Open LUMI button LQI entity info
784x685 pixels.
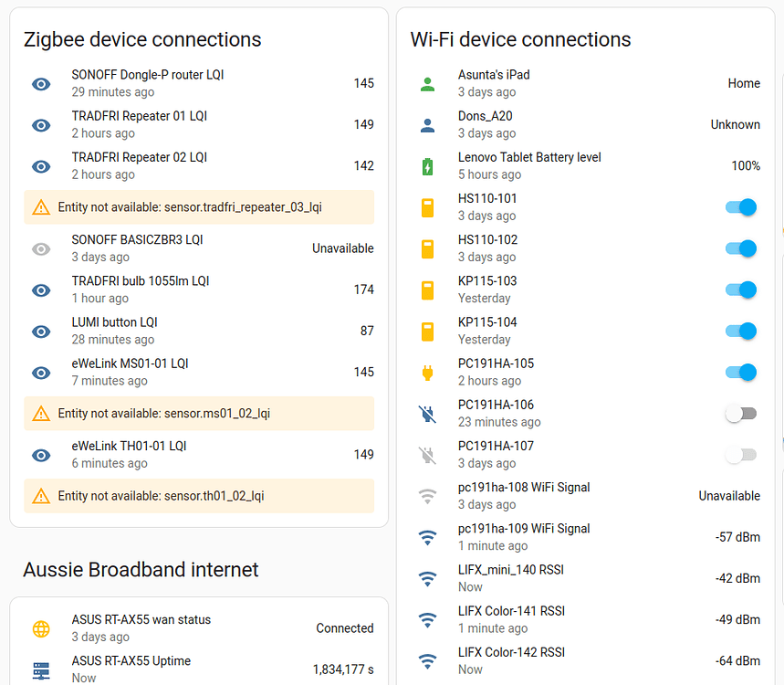click(199, 331)
